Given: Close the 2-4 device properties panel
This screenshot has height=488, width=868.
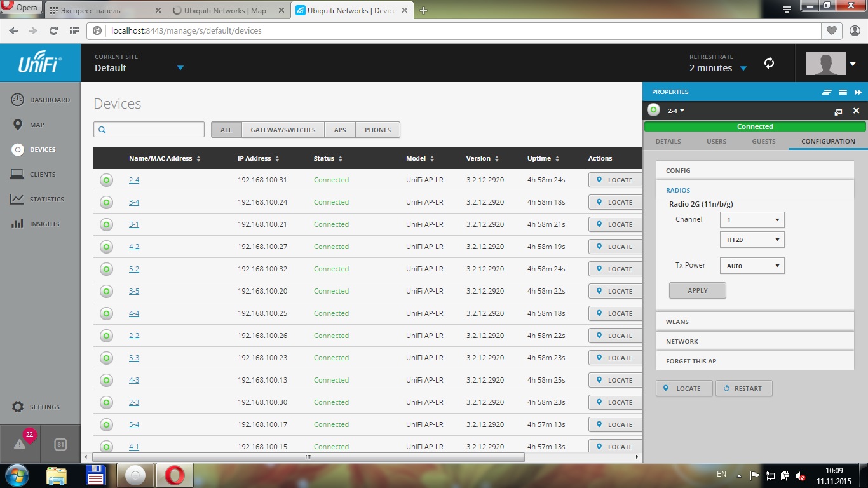Looking at the screenshot, I should click(x=856, y=111).
